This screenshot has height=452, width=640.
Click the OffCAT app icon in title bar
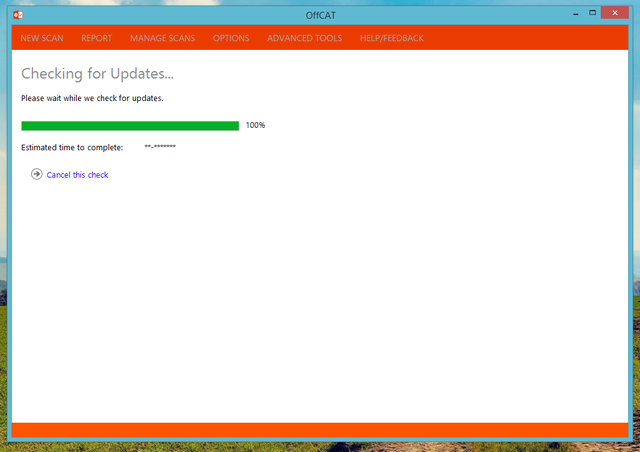[x=18, y=13]
